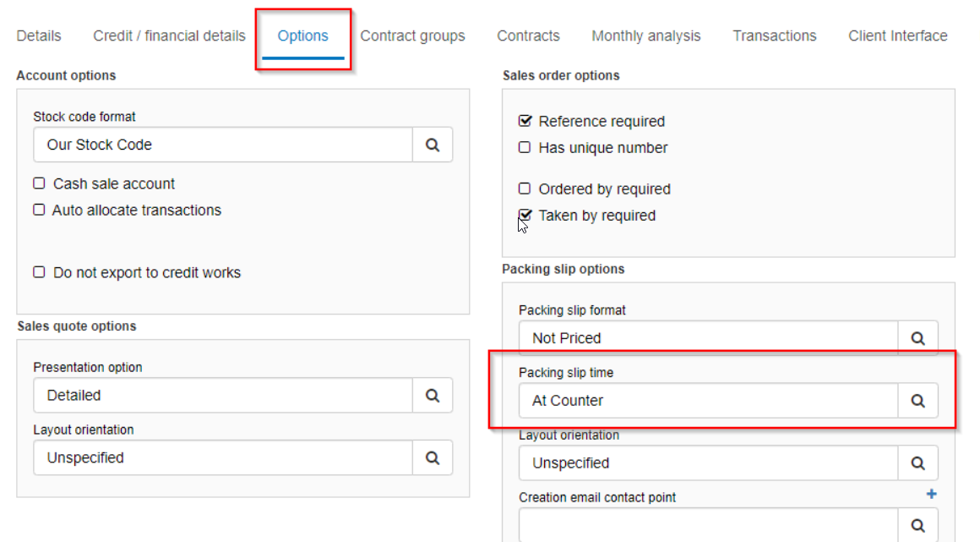Switch to Client Interface tab
980x542 pixels.
pyautogui.click(x=897, y=36)
